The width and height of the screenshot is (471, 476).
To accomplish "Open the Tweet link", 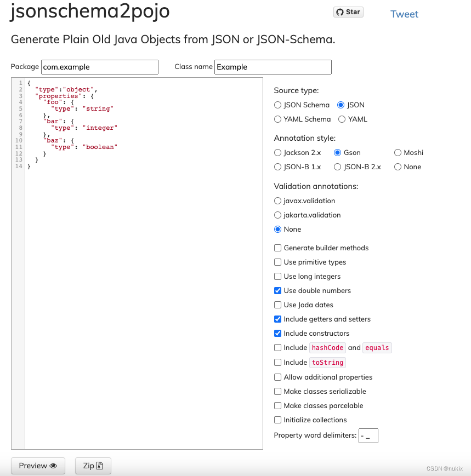I will tap(404, 14).
